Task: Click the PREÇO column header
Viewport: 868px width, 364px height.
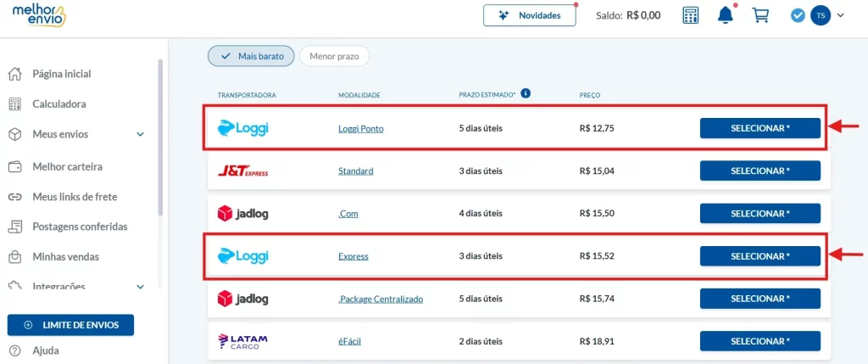Action: 590,95
